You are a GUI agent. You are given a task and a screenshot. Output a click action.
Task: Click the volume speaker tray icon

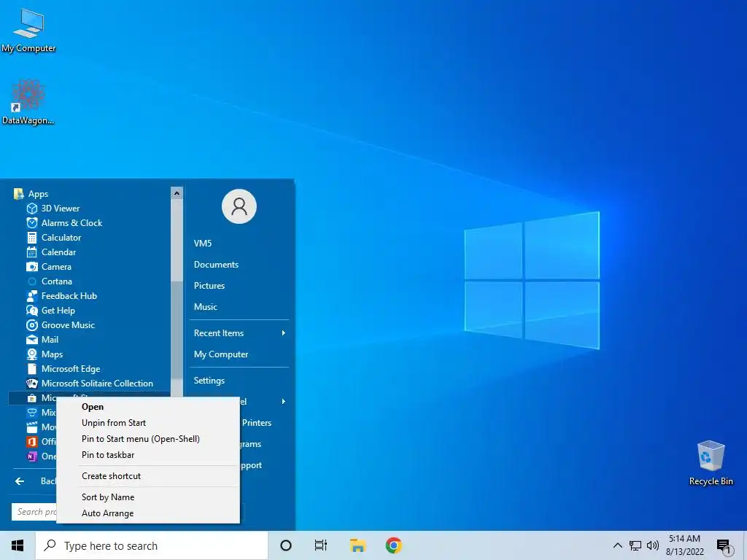(x=653, y=545)
